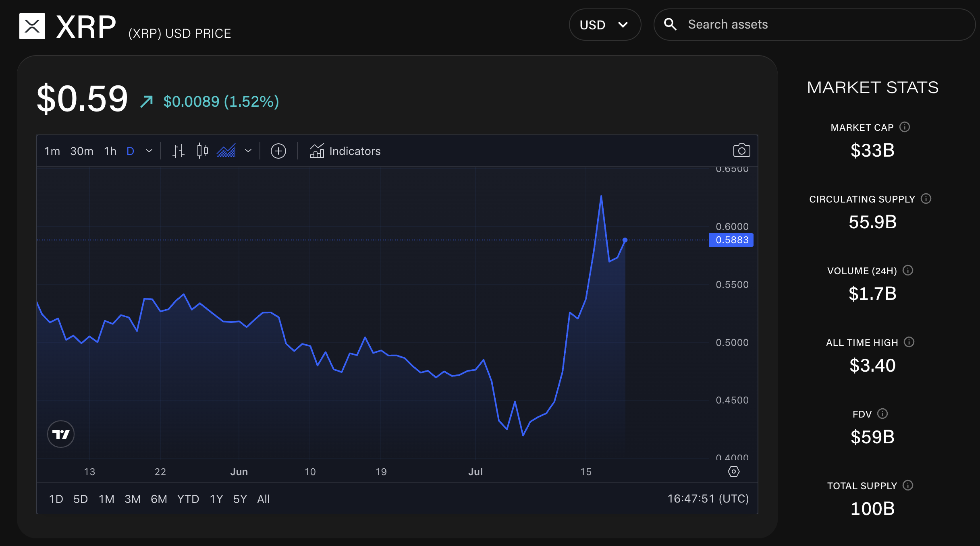This screenshot has height=546, width=980.
Task: Click the $1.7B volume value
Action: tap(872, 294)
